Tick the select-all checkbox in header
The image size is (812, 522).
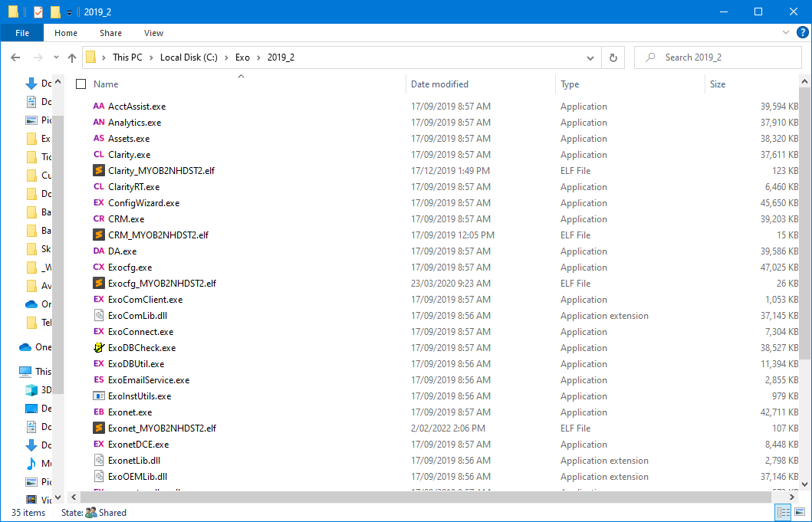tap(81, 84)
